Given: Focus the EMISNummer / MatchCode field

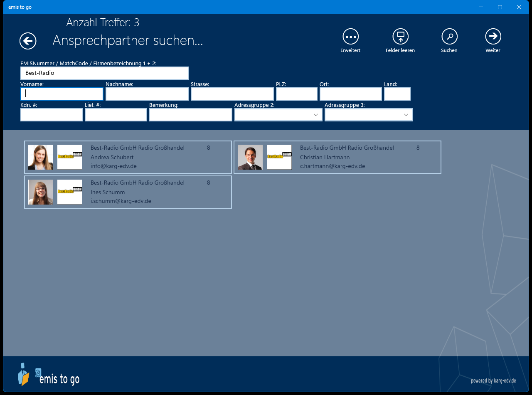Looking at the screenshot, I should tap(104, 73).
